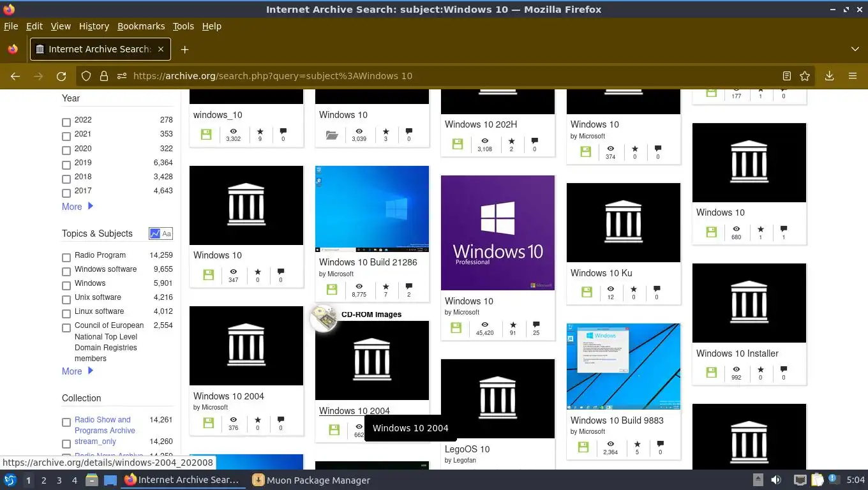Show the list all tabs dropdown
The height and width of the screenshot is (490, 868).
(x=855, y=49)
